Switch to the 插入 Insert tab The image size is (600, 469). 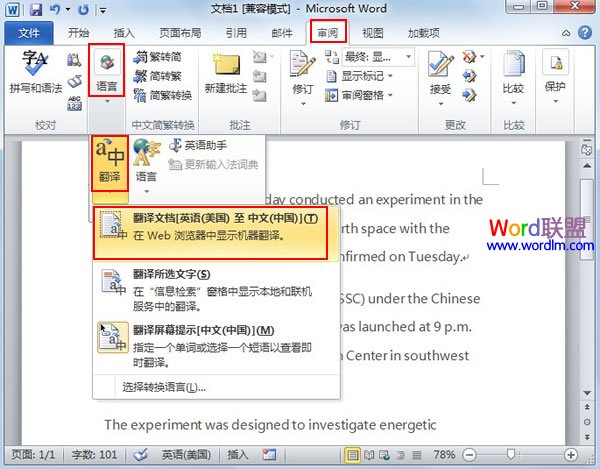[x=124, y=33]
